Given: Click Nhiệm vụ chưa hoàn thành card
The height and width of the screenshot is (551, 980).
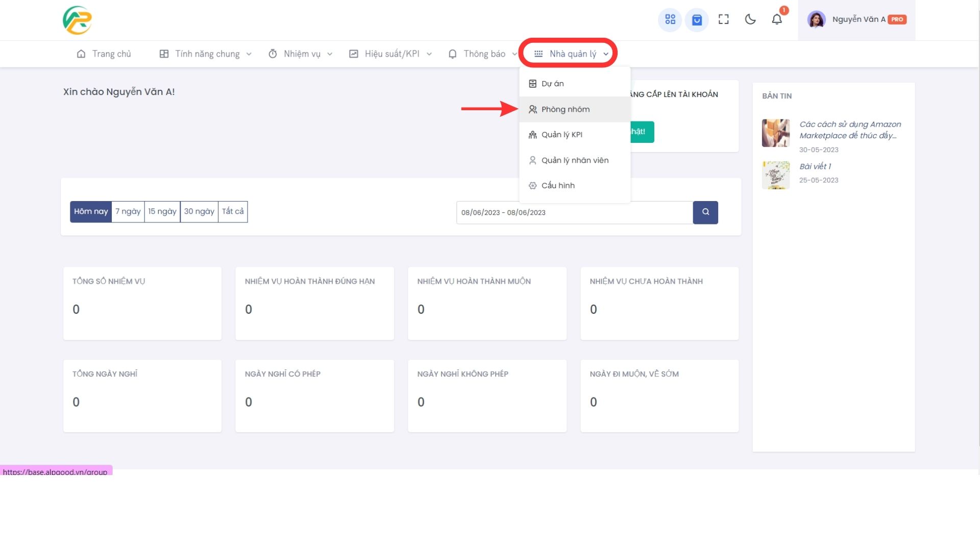Looking at the screenshot, I should [659, 304].
